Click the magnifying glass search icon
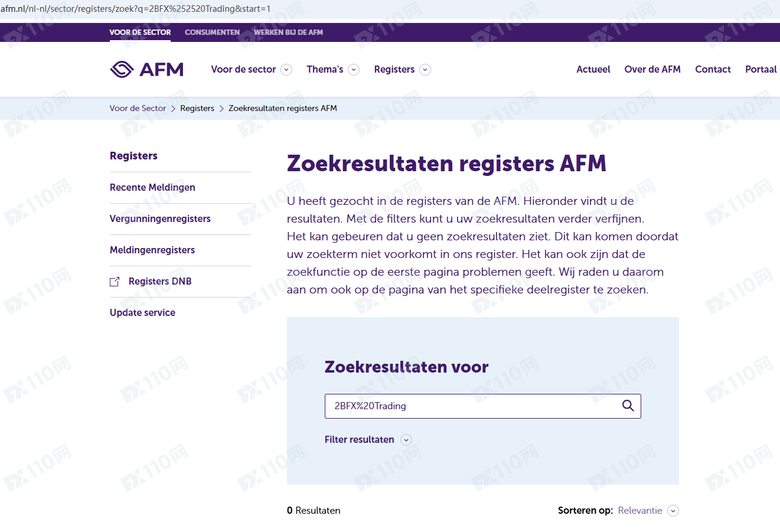The image size is (780, 532). (x=628, y=406)
